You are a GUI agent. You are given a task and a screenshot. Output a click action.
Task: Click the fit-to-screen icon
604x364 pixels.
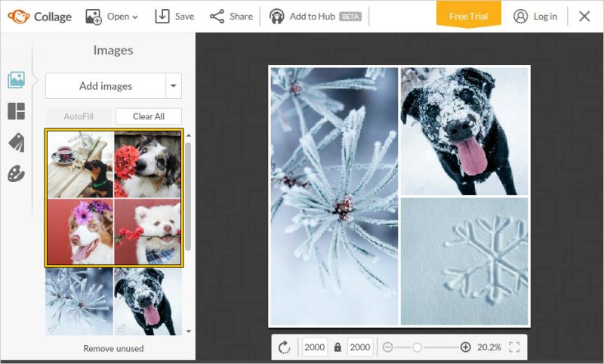514,347
